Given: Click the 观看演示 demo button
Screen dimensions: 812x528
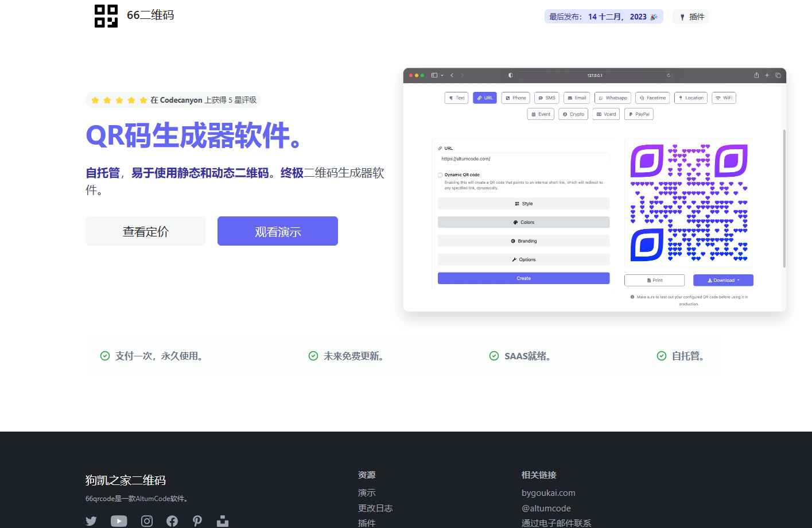Looking at the screenshot, I should point(278,231).
